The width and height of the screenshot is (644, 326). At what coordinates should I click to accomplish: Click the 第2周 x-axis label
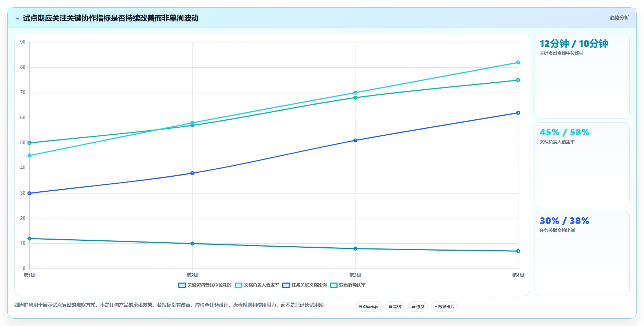pyautogui.click(x=192, y=275)
